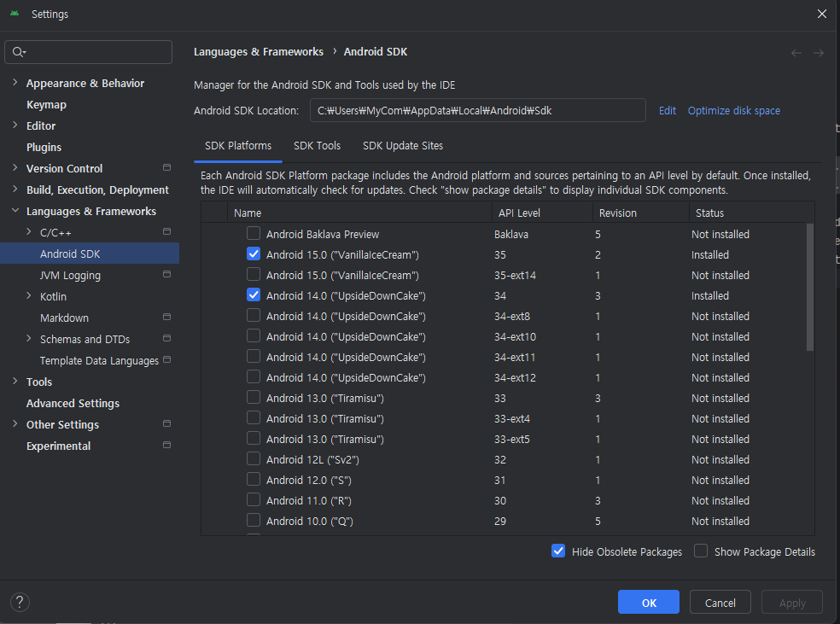Uncheck Android 15.0 API 35 checkbox
This screenshot has height=624, width=840.
(x=254, y=254)
